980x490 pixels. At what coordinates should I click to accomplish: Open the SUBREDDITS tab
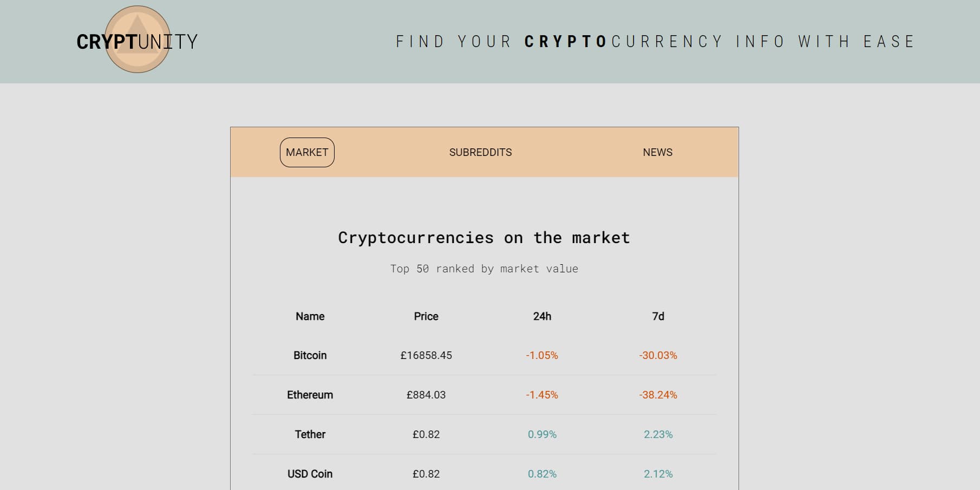(x=481, y=152)
